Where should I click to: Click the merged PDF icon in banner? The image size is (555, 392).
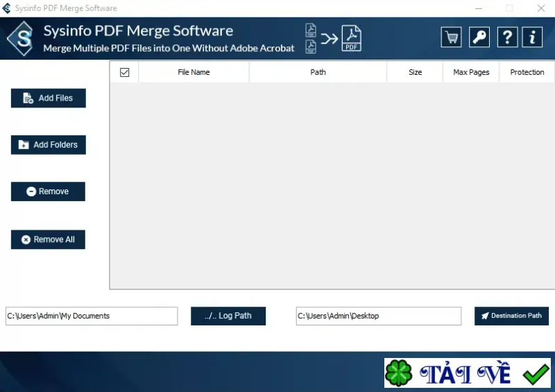tap(351, 38)
